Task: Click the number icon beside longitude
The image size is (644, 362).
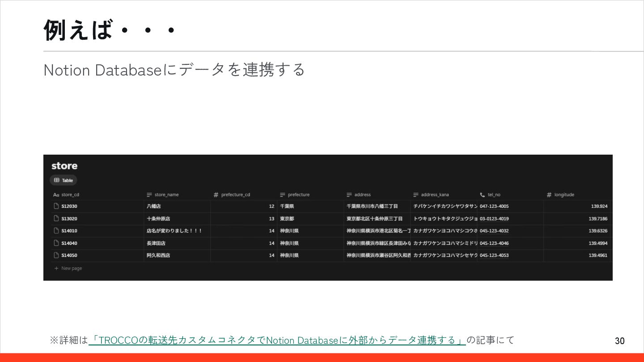Action: [x=549, y=194]
